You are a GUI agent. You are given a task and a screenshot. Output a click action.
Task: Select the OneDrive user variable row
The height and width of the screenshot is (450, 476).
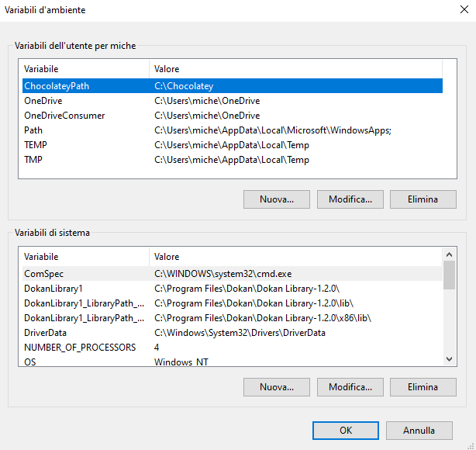[x=233, y=101]
